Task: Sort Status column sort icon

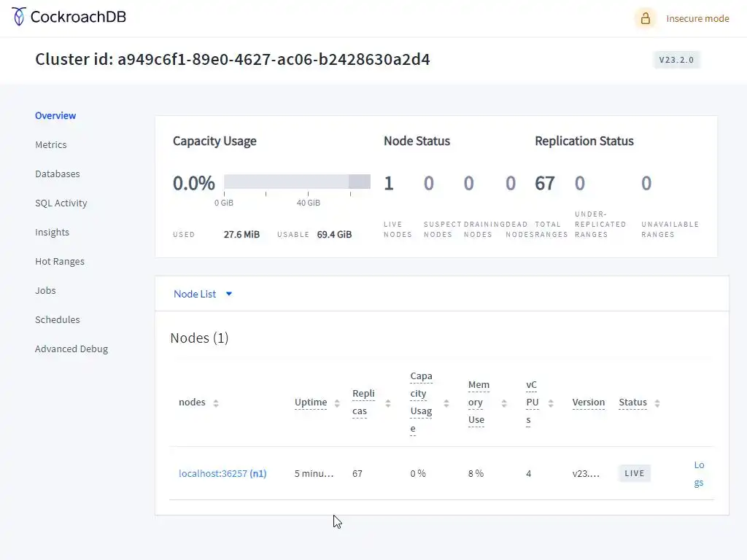Action: pyautogui.click(x=657, y=403)
